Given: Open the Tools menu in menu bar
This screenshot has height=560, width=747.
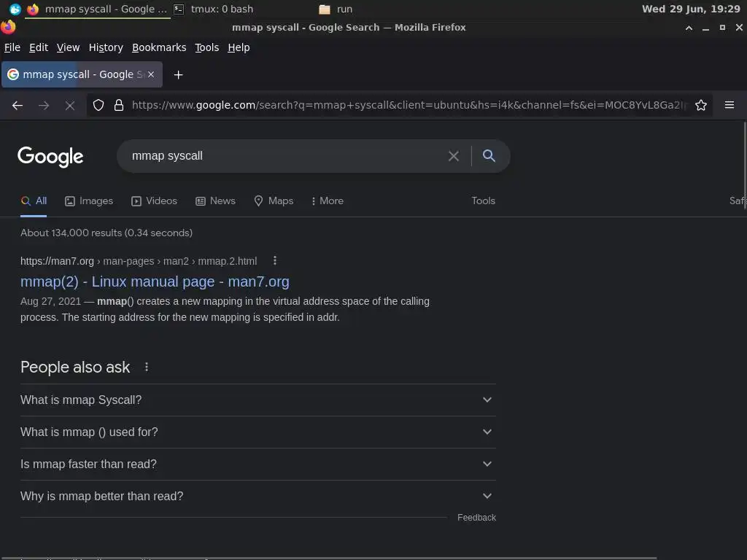Looking at the screenshot, I should [x=206, y=47].
